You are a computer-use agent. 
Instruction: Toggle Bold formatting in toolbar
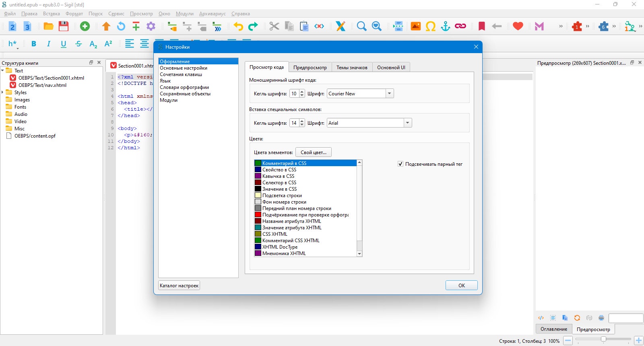(34, 44)
